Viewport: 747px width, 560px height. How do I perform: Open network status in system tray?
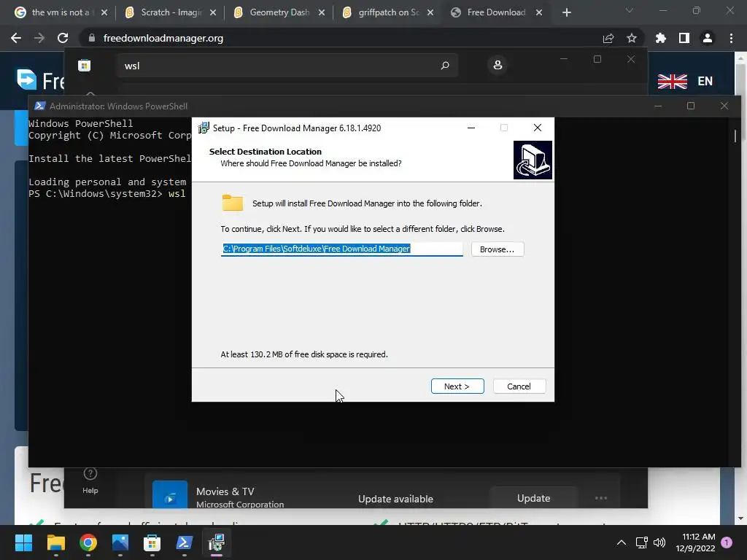(x=642, y=542)
